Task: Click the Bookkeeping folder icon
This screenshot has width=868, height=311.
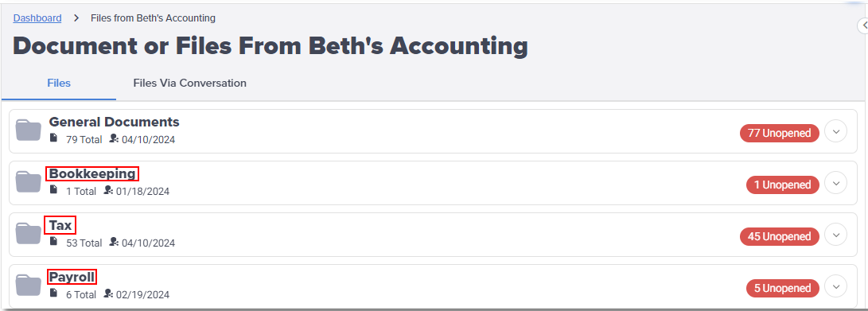Action: pos(28,181)
